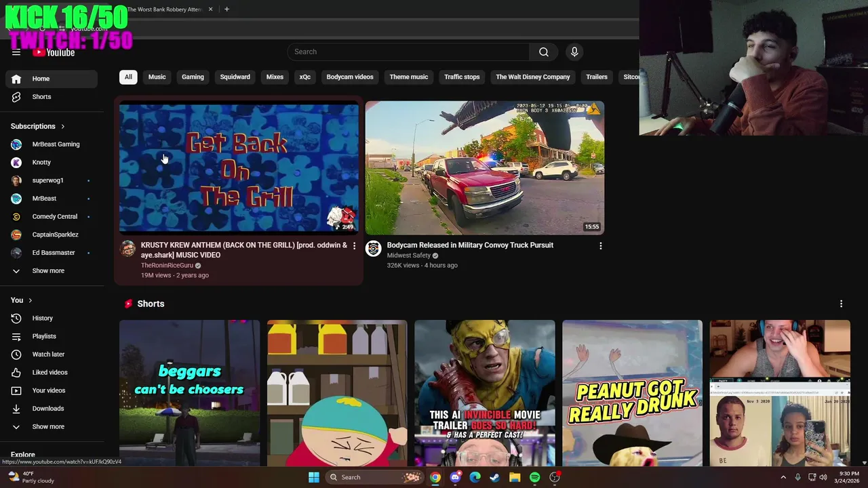Open the You header chevron
The width and height of the screenshot is (868, 488).
30,300
